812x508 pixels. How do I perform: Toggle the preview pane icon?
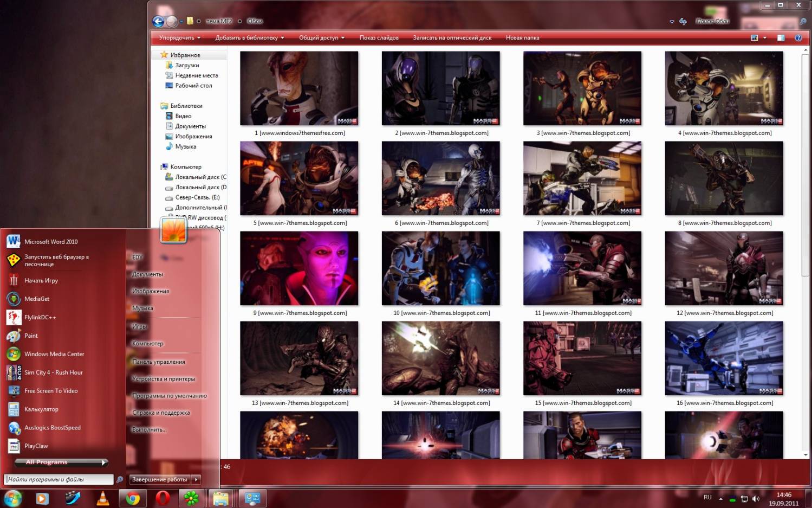click(781, 38)
